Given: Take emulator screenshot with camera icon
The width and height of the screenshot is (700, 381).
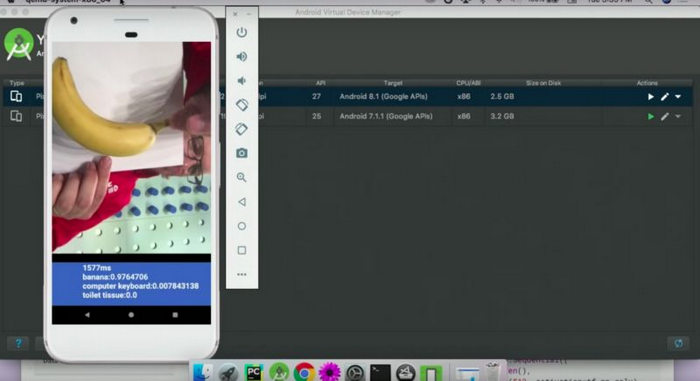Looking at the screenshot, I should click(x=242, y=153).
